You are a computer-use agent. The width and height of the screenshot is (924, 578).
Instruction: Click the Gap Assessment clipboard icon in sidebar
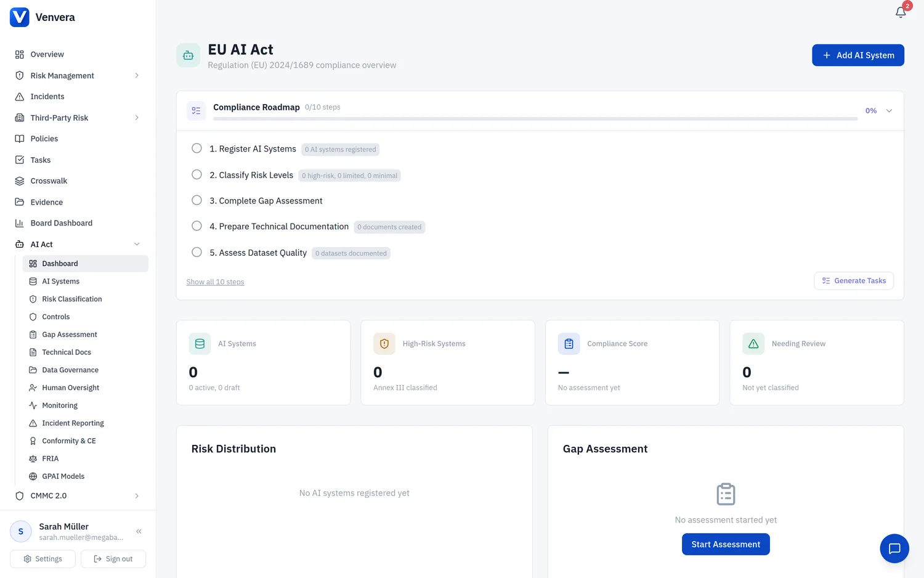point(33,335)
